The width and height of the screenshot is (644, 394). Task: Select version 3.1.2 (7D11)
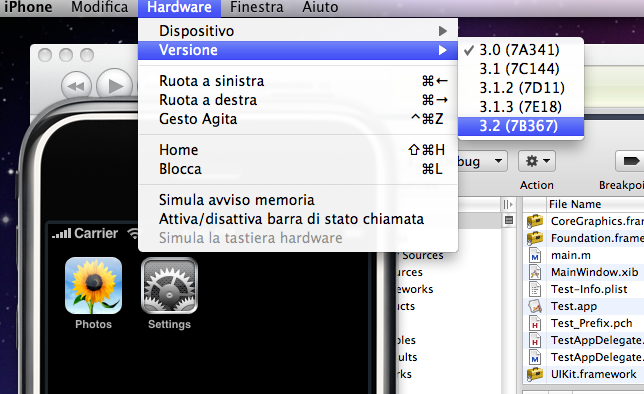[521, 88]
